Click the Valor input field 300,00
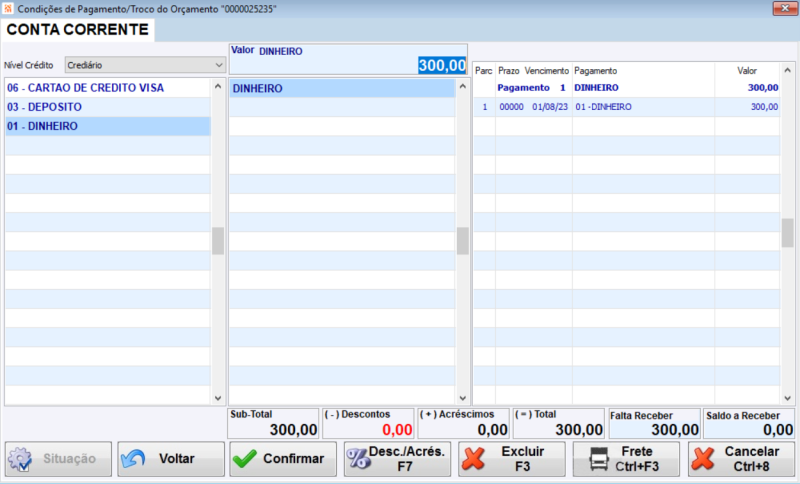800x484 pixels. tap(348, 65)
